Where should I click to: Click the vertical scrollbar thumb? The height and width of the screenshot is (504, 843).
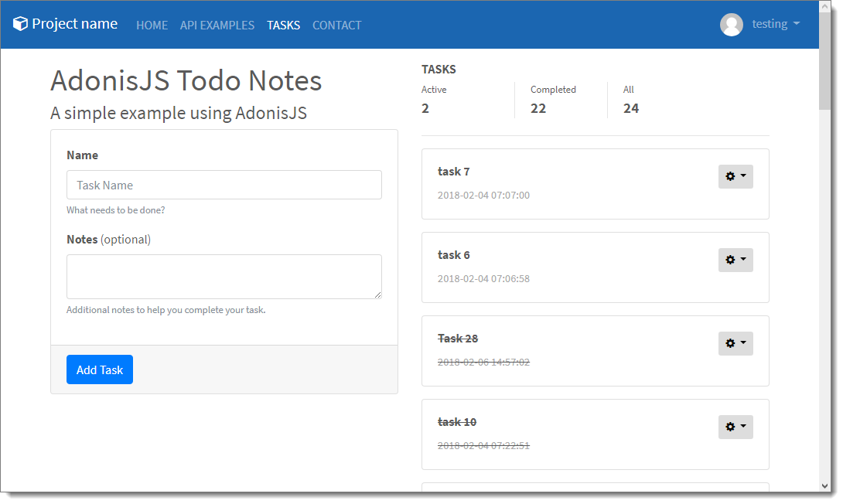[x=824, y=61]
